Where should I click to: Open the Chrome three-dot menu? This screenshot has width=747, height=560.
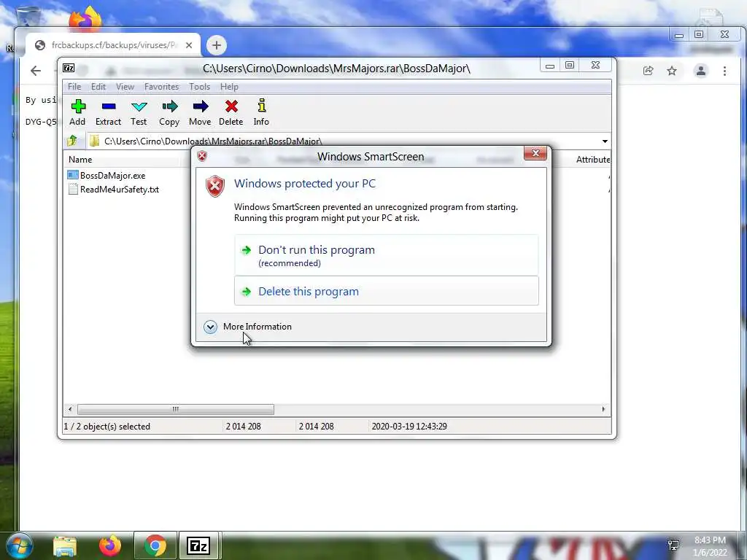pyautogui.click(x=724, y=71)
